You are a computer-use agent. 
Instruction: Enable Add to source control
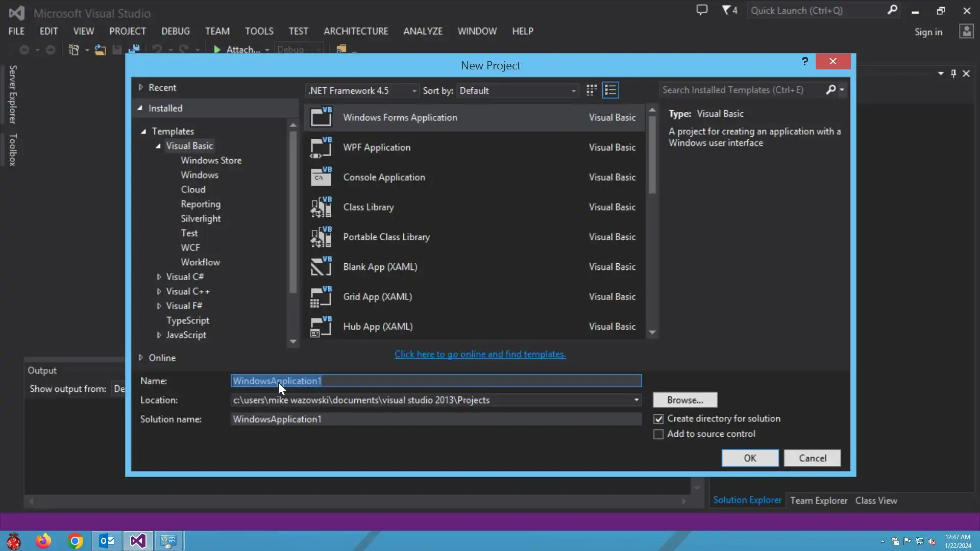pyautogui.click(x=658, y=434)
